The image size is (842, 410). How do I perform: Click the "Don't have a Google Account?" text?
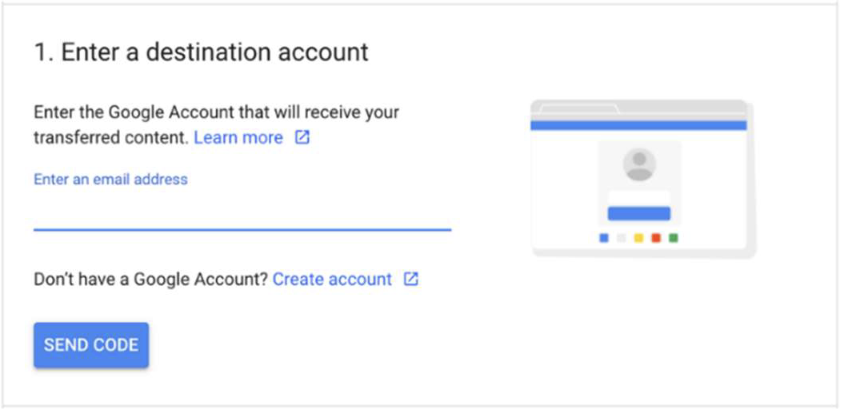150,279
